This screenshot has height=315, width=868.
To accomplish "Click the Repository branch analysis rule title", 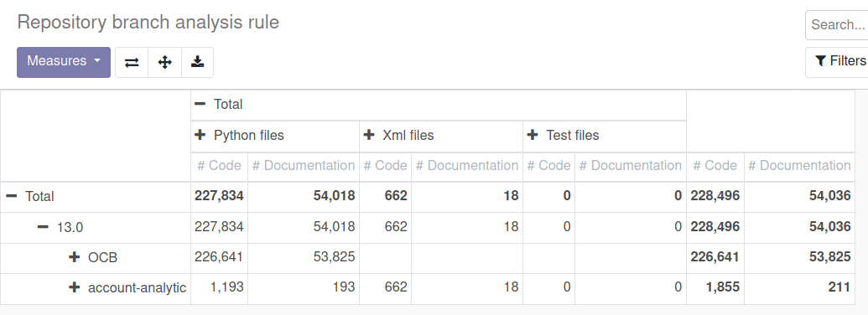I will [x=148, y=23].
